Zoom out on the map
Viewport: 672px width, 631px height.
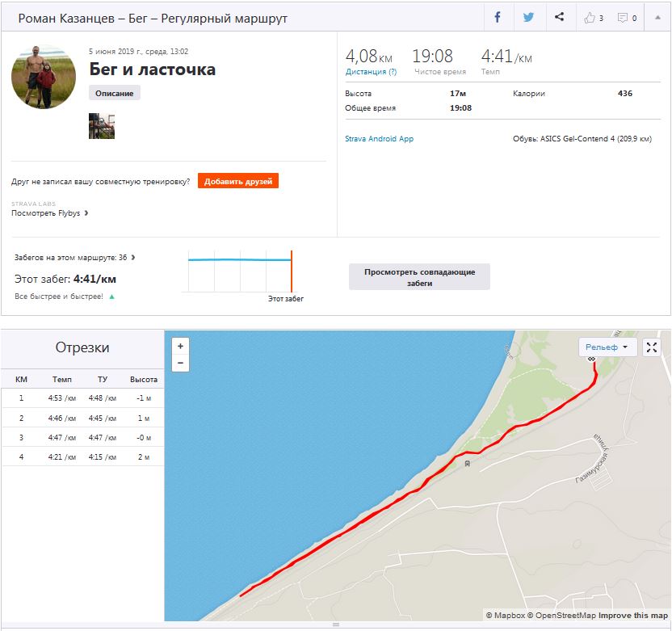point(180,363)
